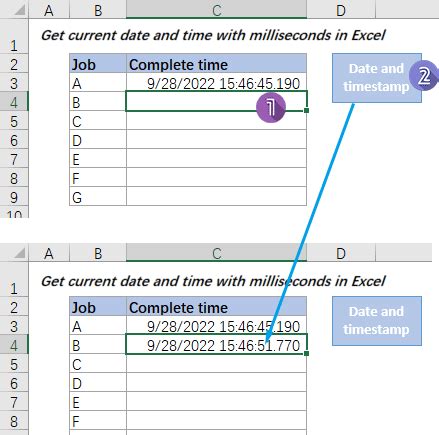Screen dimensions: 439x435
Task: Select column B header in lower sheet
Action: 98,253
